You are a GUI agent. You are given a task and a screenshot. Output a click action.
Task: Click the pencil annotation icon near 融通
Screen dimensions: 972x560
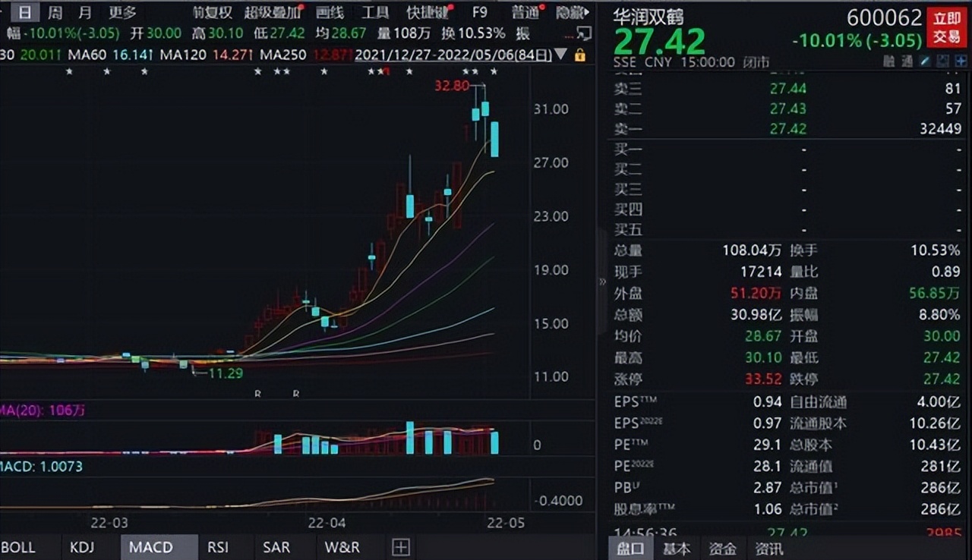[925, 60]
